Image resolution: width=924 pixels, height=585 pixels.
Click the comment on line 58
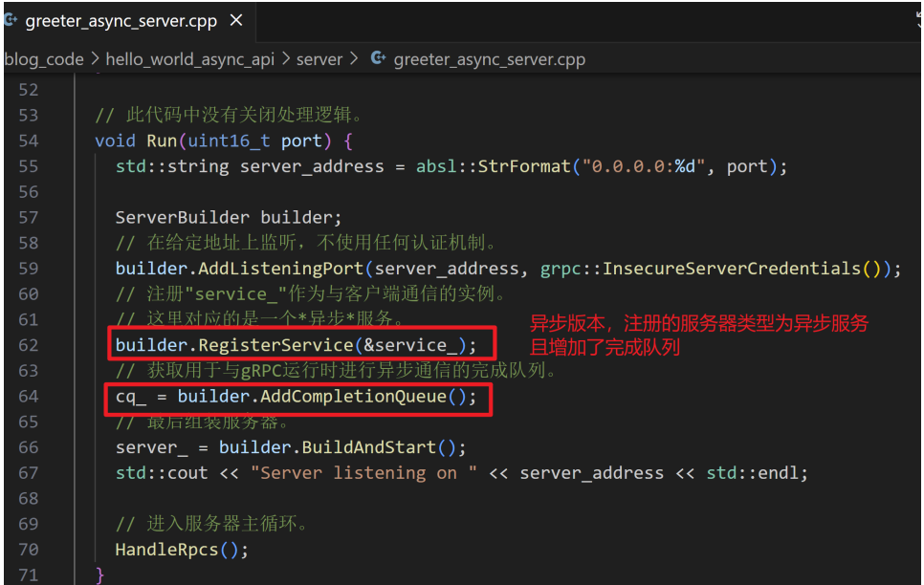306,243
